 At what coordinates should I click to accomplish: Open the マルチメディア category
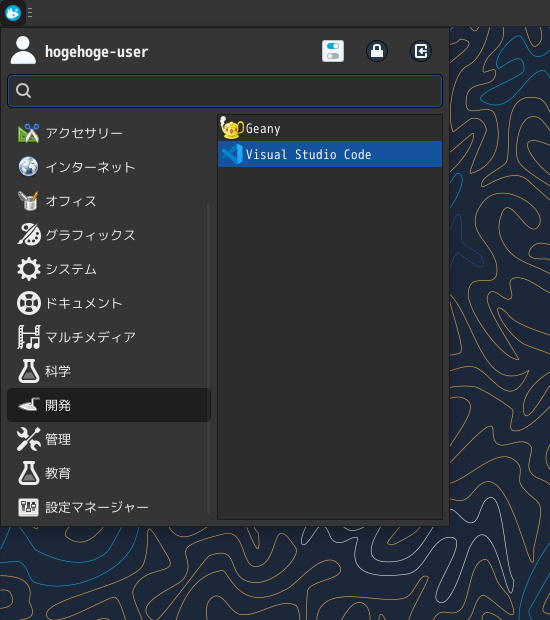click(109, 337)
